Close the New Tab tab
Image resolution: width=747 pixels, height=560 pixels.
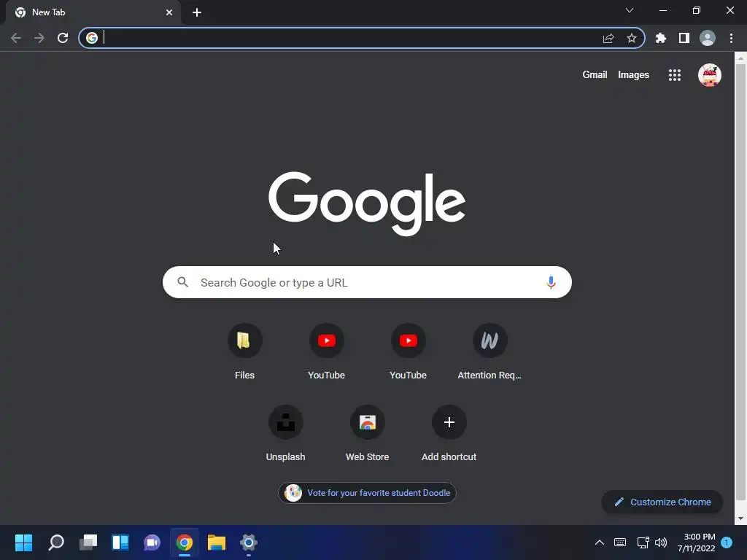[x=169, y=12]
